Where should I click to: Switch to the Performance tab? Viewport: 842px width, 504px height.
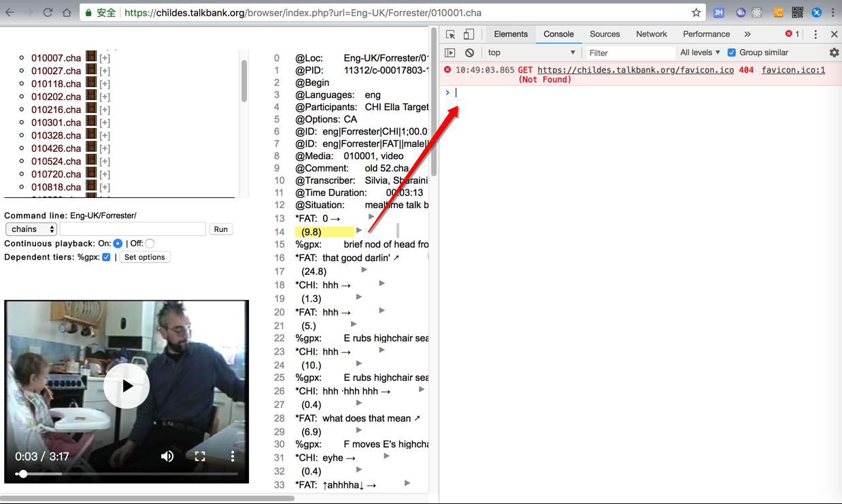coord(706,34)
